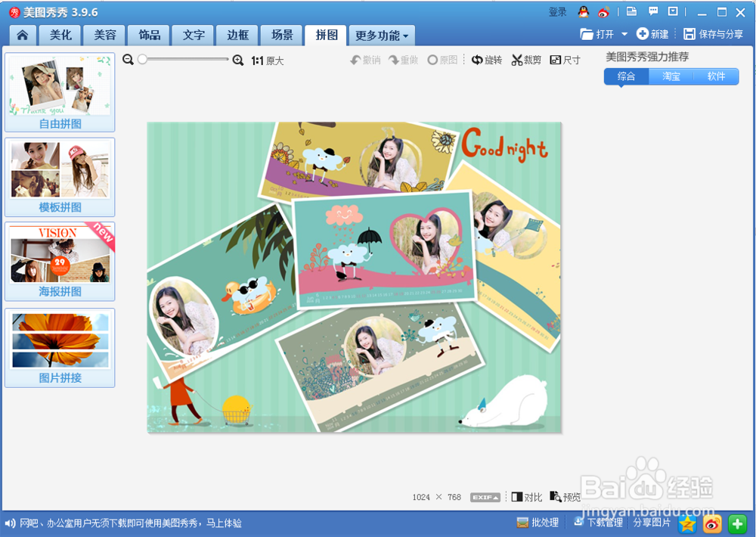Switch to the 淘宝 recommendations tab
Screen dimensions: 756x537
671,76
